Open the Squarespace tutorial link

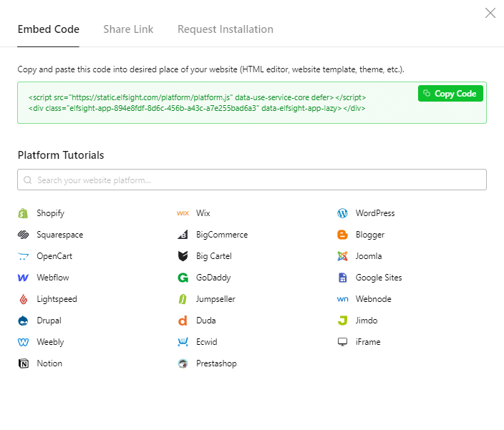coord(60,235)
